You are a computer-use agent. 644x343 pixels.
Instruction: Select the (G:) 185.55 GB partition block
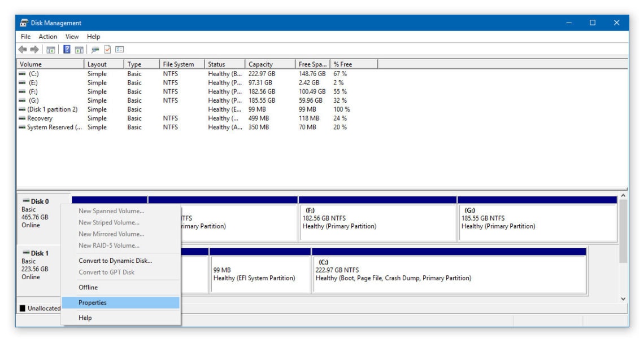pyautogui.click(x=537, y=223)
